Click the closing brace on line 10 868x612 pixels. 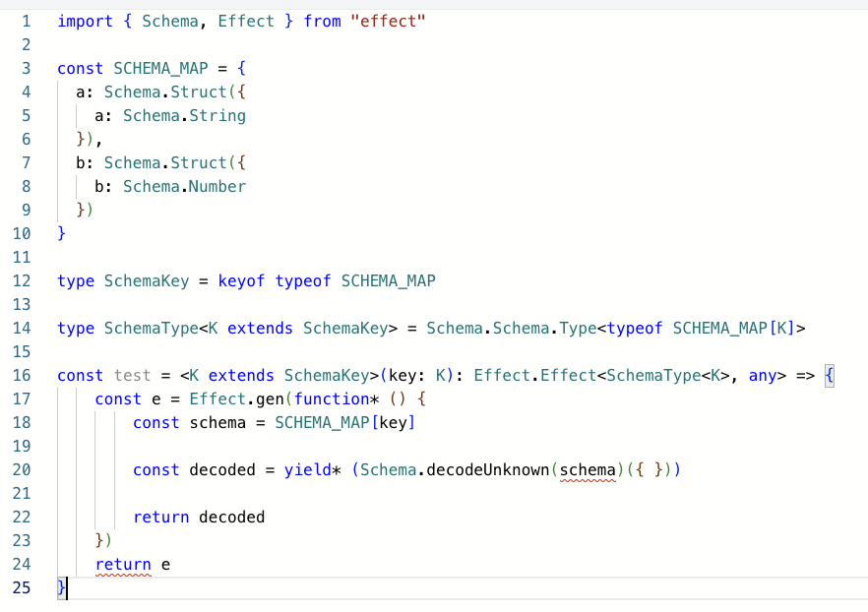pyautogui.click(x=61, y=233)
